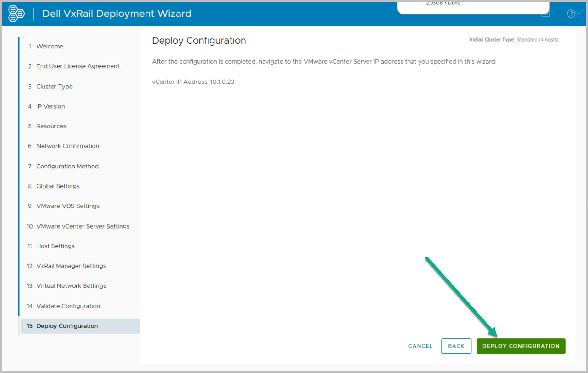Open the help menu icon

click(571, 14)
